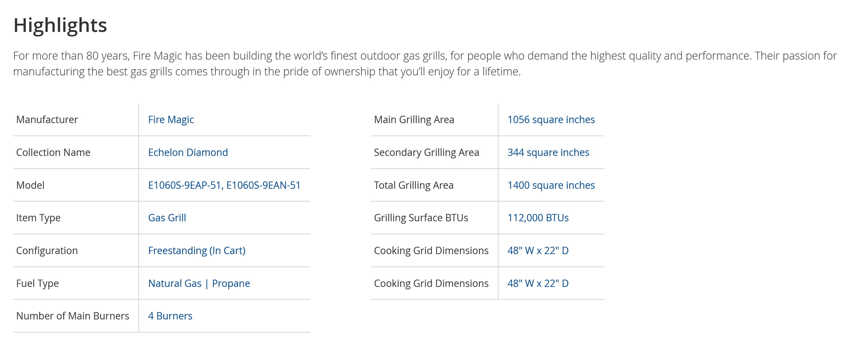868x348 pixels.
Task: Click the Grilling Surface BTUs label
Action: coord(421,218)
